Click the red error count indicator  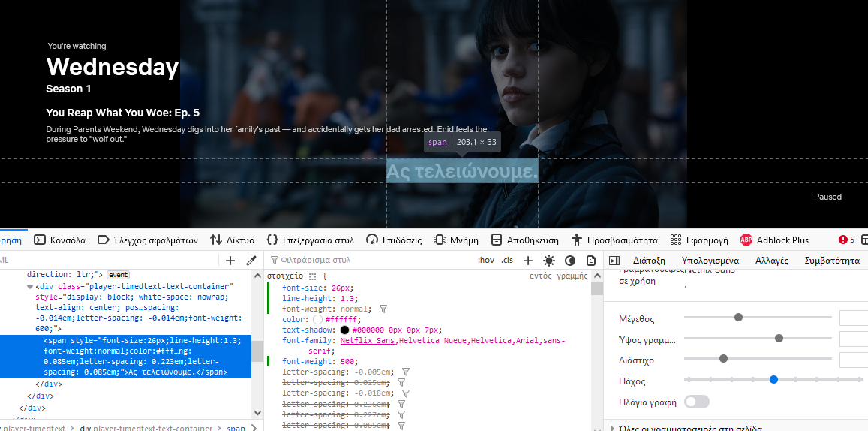[846, 240]
